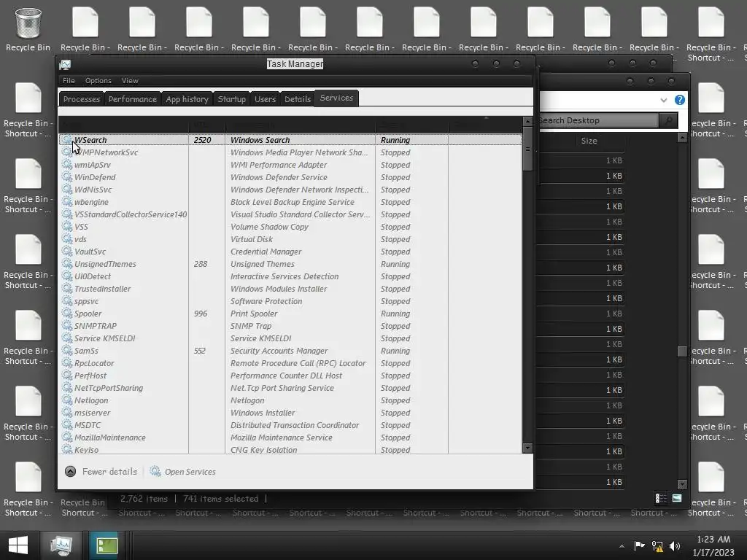Click the service icon of msiserver row
This screenshot has height=560, width=747.
67,412
